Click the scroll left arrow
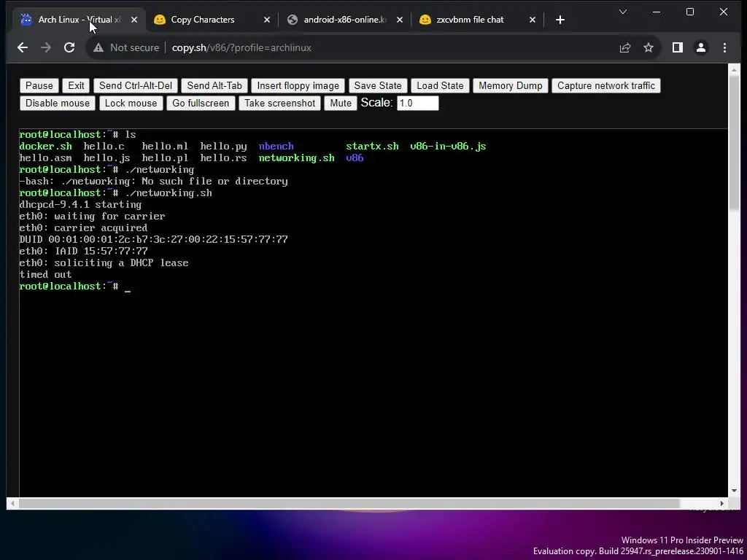The height and width of the screenshot is (560, 747). (x=12, y=503)
